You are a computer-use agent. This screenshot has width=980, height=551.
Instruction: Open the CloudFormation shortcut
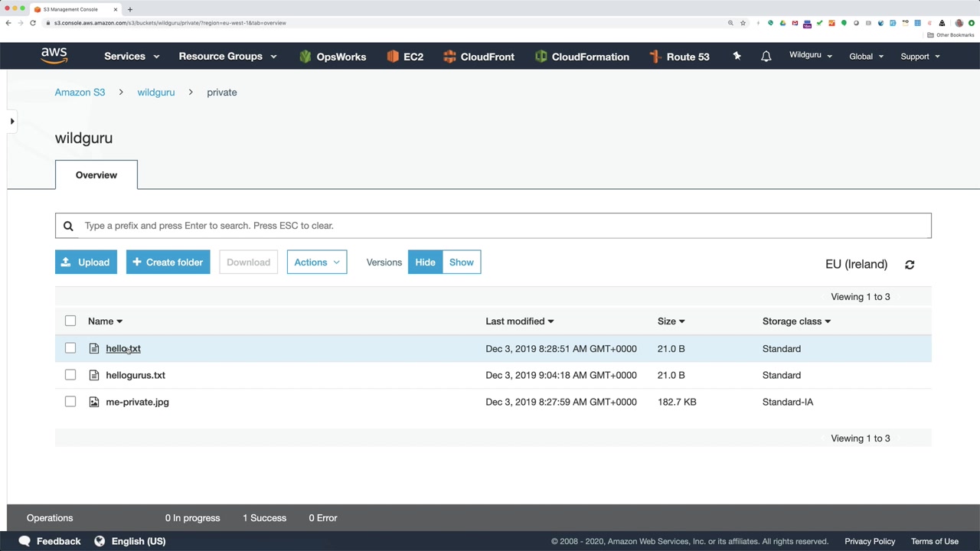[582, 57]
